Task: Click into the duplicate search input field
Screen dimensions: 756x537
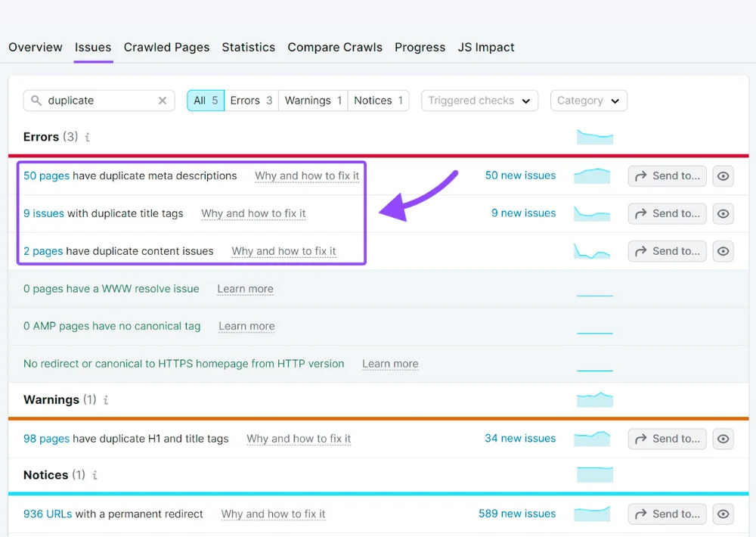Action: (98, 101)
